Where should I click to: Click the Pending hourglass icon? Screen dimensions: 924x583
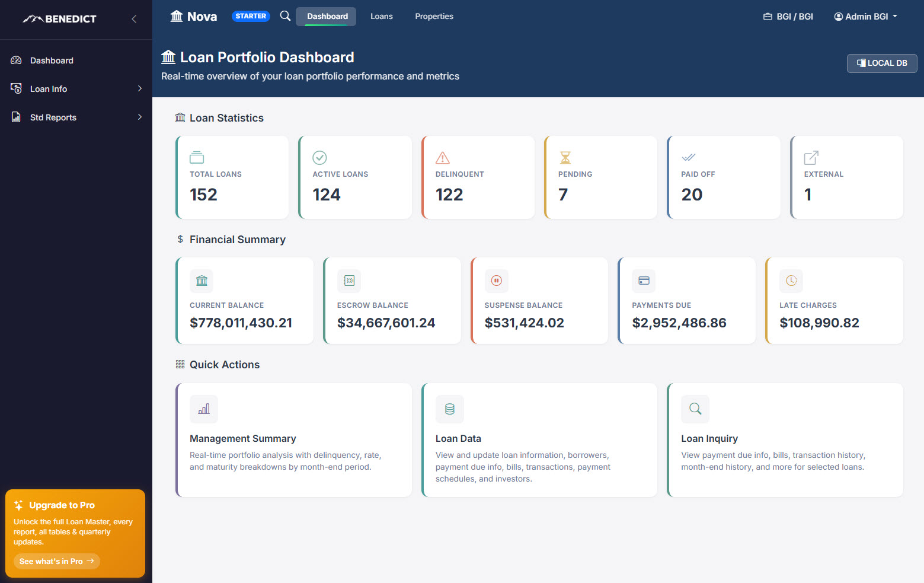pyautogui.click(x=565, y=157)
